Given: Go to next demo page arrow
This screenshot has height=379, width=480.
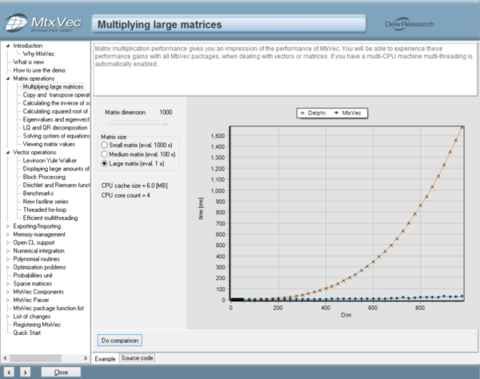Looking at the screenshot, I should coord(25,372).
